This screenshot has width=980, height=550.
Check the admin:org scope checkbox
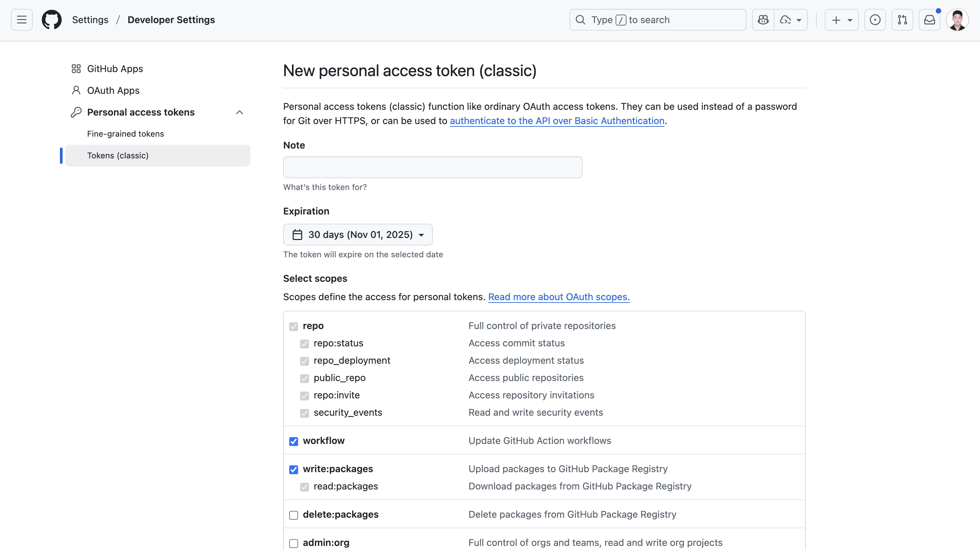[x=293, y=543]
